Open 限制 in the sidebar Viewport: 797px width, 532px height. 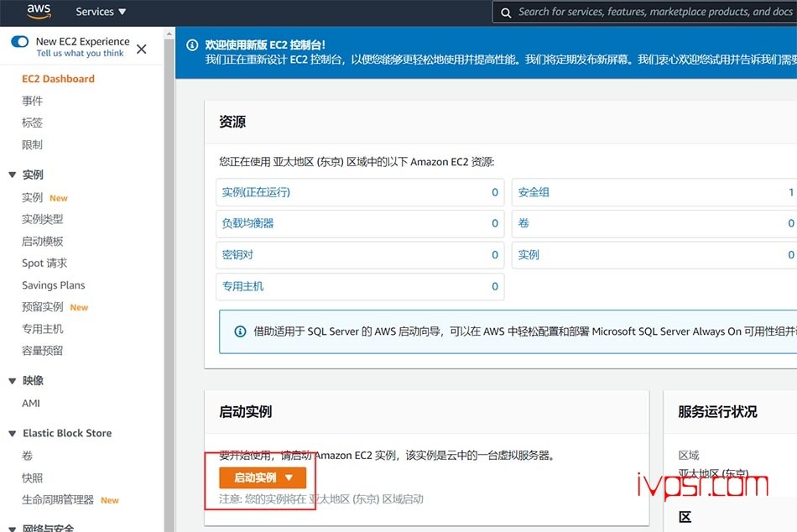click(x=32, y=144)
